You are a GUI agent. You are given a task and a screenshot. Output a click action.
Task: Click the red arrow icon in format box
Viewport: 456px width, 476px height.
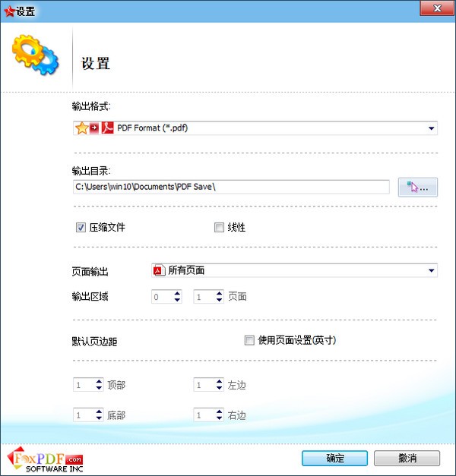(x=94, y=128)
